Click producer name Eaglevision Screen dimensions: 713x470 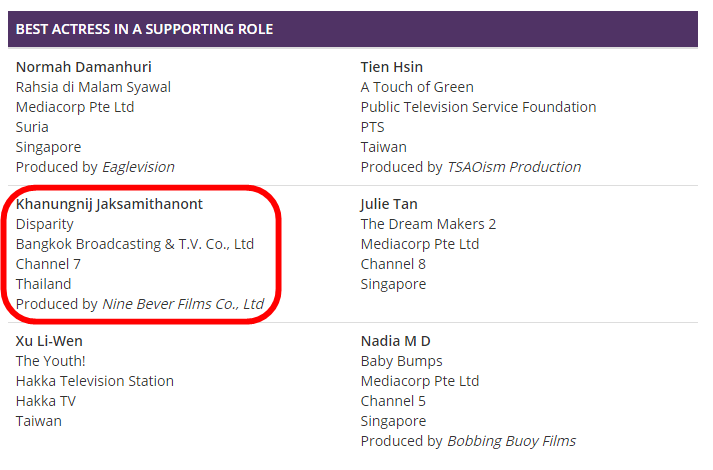pyautogui.click(x=138, y=167)
